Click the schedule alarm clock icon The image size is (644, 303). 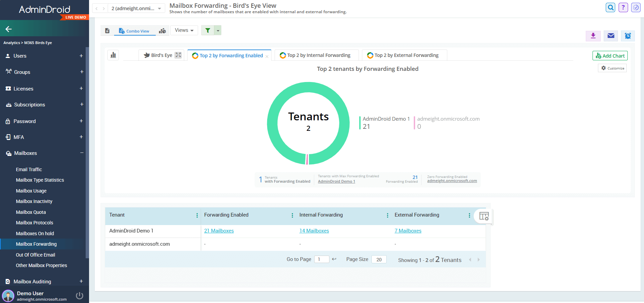coord(627,36)
